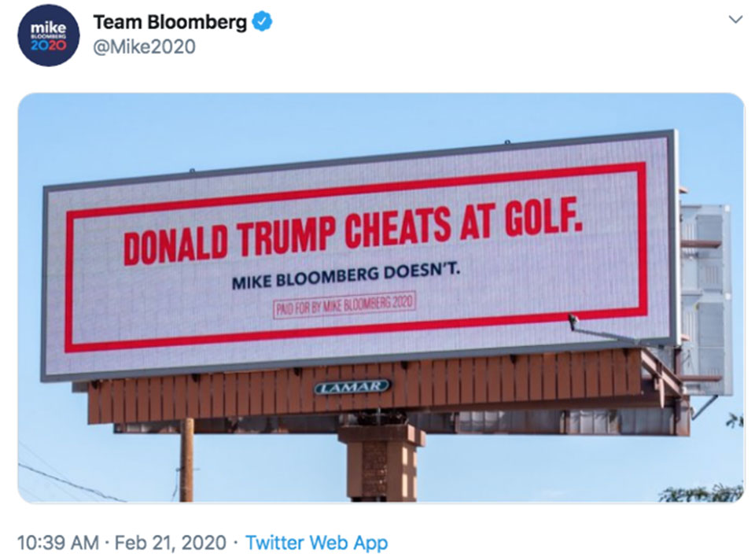
Task: Click the blue verified badge
Action: [x=263, y=22]
